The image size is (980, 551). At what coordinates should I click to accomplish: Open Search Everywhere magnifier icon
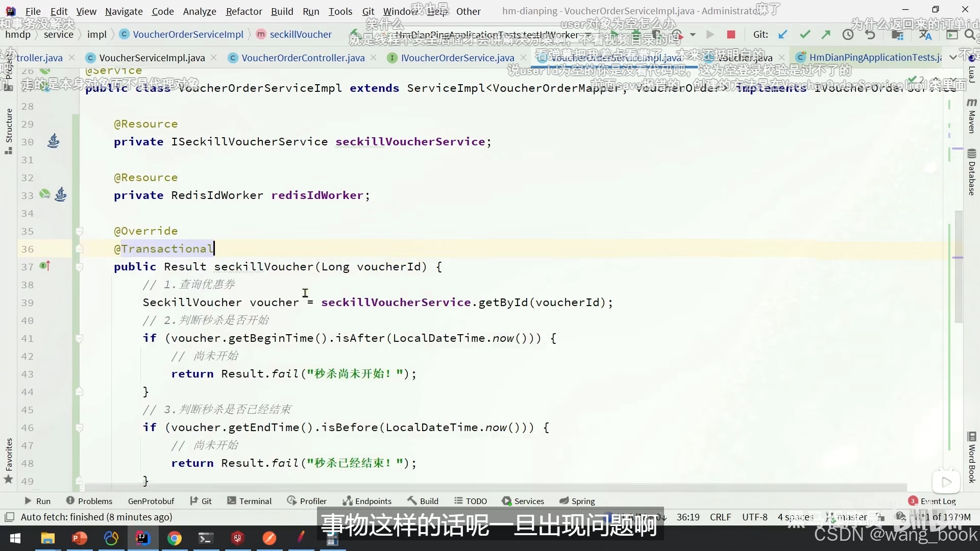[970, 35]
